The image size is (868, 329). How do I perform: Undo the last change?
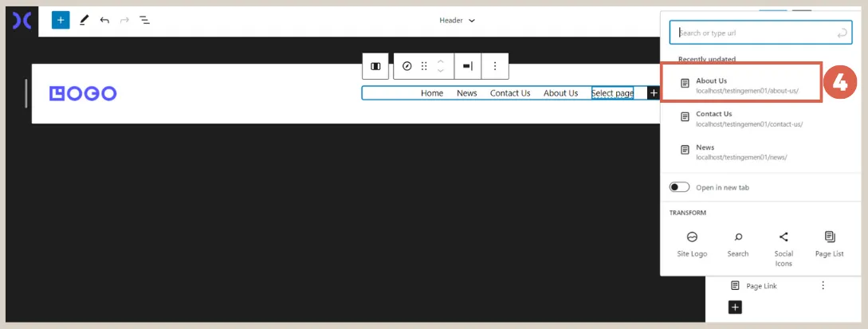[104, 21]
